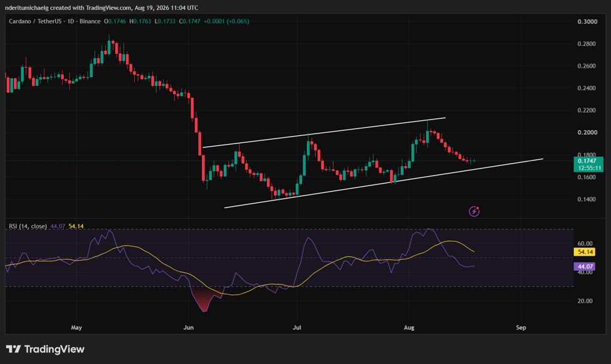Click the 0.2400 price axis label
This screenshot has width=611, height=364.
coord(587,88)
